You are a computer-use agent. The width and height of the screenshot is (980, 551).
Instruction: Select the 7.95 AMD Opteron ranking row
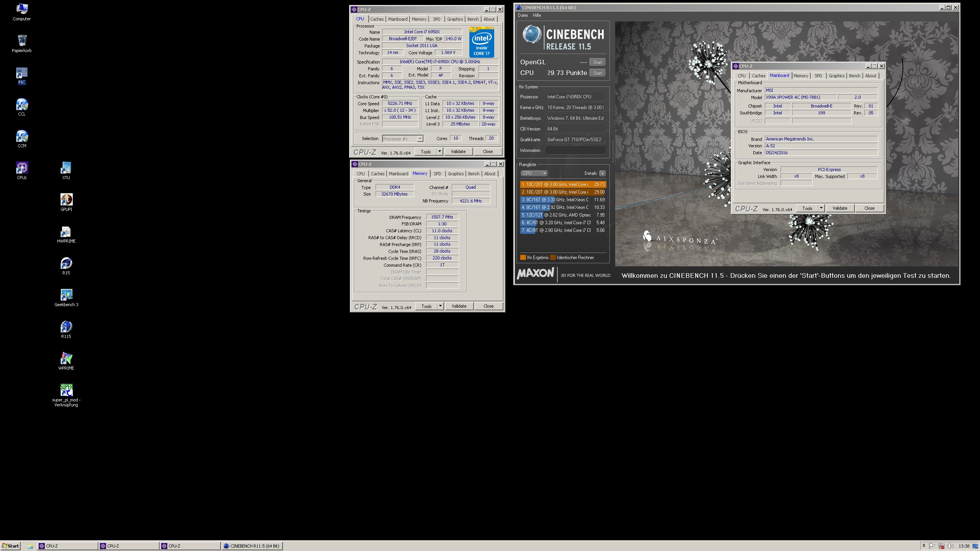click(x=563, y=215)
